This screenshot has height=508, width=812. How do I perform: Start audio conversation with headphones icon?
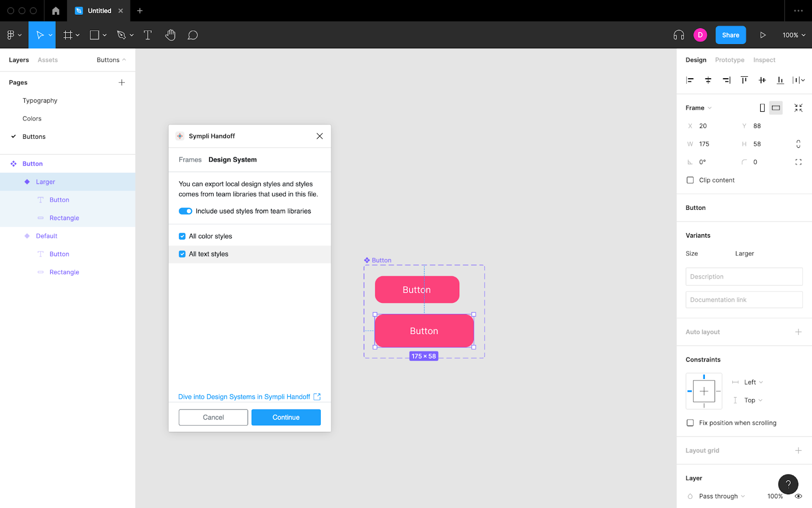(679, 35)
